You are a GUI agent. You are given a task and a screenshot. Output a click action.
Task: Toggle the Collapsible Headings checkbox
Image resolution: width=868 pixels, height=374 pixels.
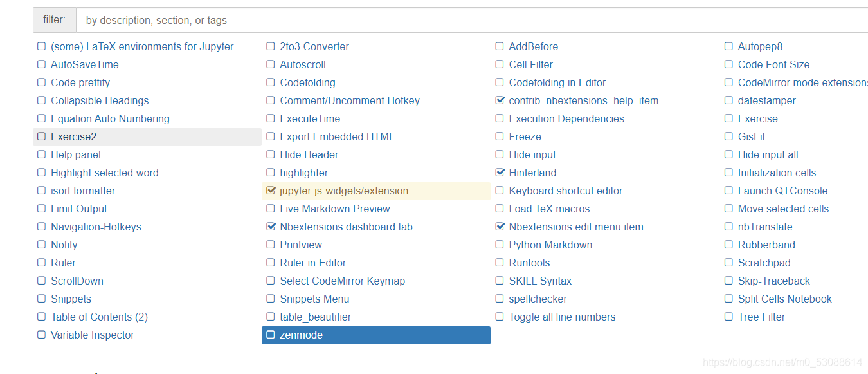point(42,100)
